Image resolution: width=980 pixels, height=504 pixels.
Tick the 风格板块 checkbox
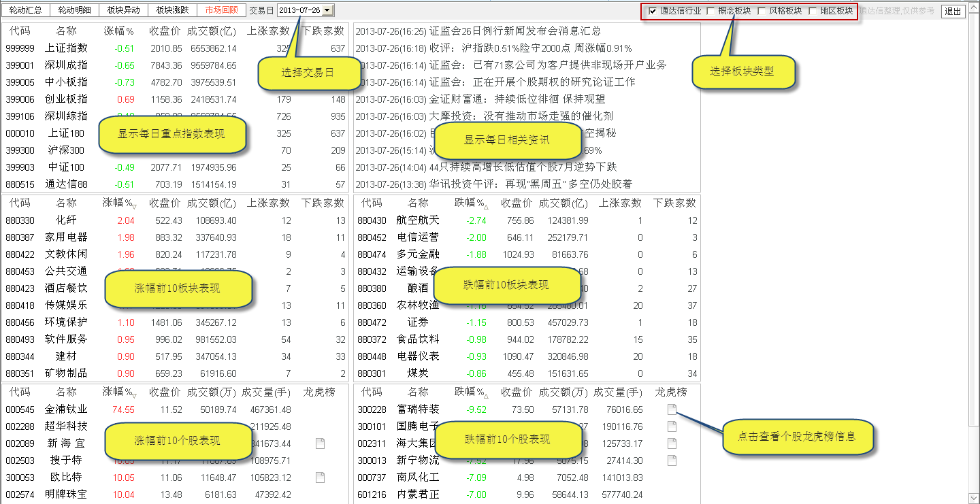(x=762, y=11)
